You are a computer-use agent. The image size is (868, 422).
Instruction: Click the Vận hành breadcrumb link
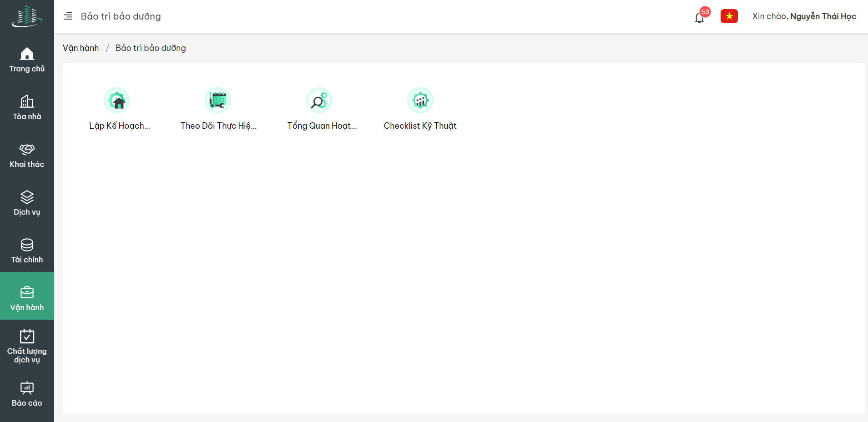coord(81,48)
